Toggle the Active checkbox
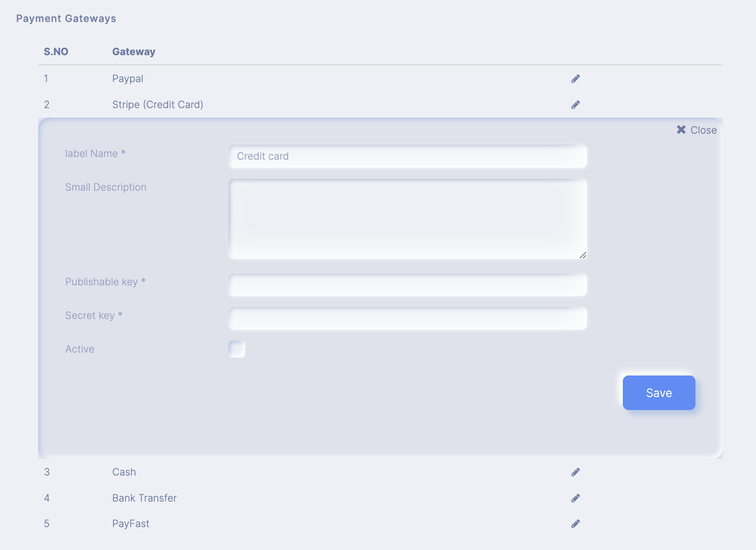 tap(237, 349)
